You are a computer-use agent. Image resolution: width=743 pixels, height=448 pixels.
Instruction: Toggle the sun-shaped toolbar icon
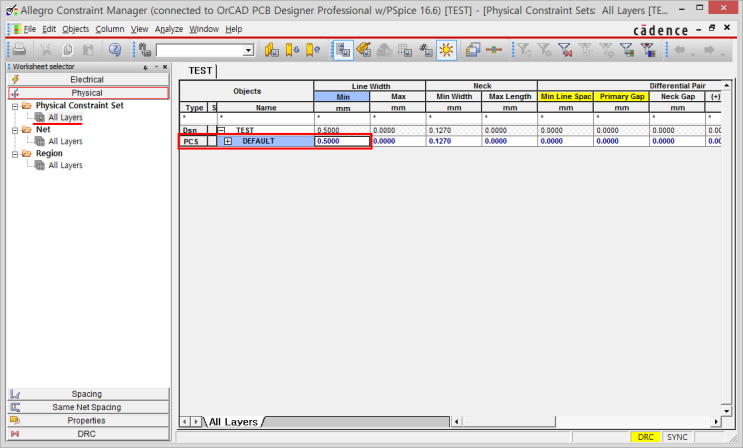point(446,50)
